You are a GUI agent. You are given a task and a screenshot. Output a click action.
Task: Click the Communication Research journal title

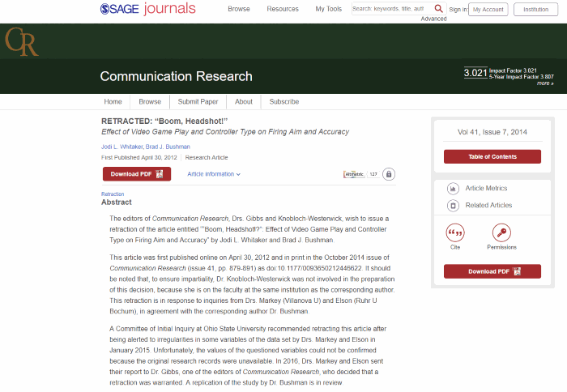[x=176, y=76]
